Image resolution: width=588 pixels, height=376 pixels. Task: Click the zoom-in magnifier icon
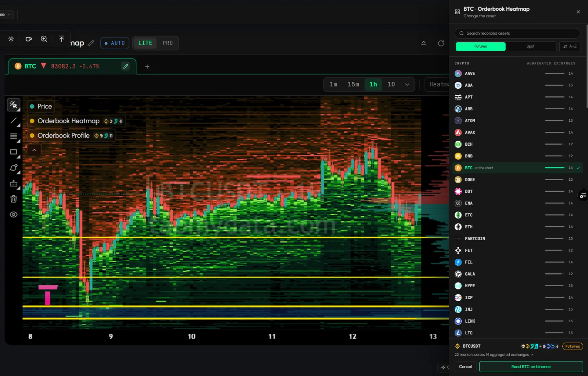(x=44, y=39)
